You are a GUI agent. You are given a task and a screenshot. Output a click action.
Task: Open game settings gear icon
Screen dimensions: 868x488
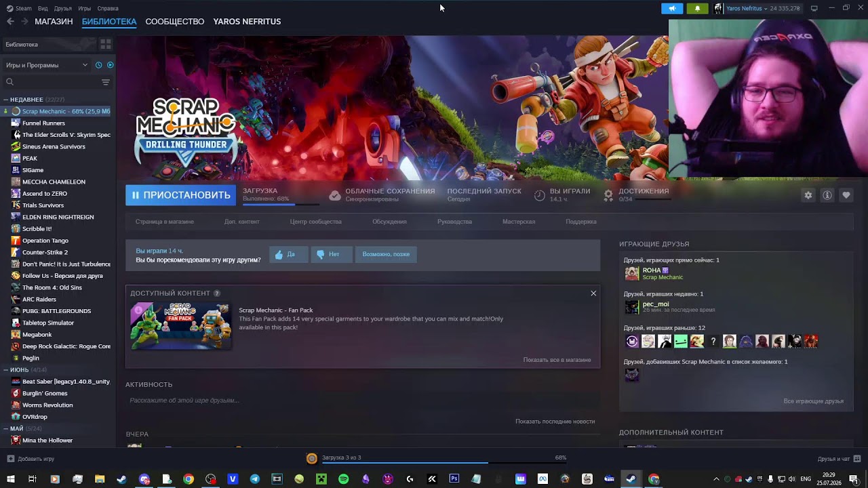tap(808, 195)
